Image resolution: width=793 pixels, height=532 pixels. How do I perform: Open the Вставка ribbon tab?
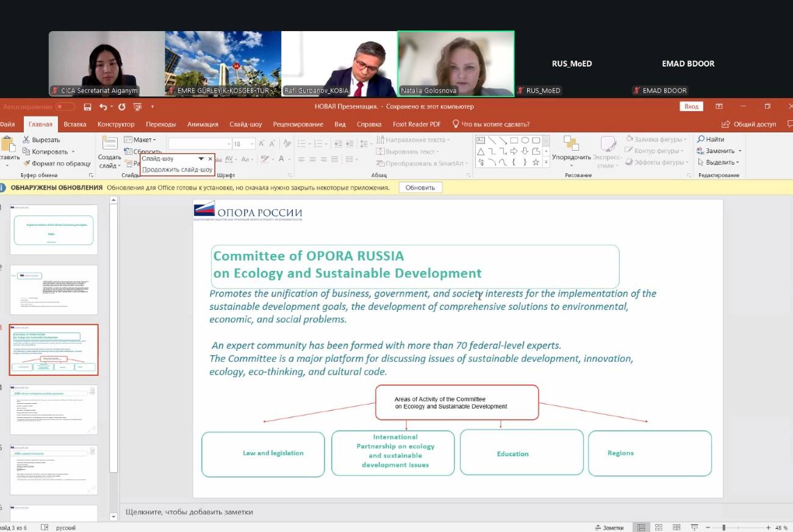[75, 124]
